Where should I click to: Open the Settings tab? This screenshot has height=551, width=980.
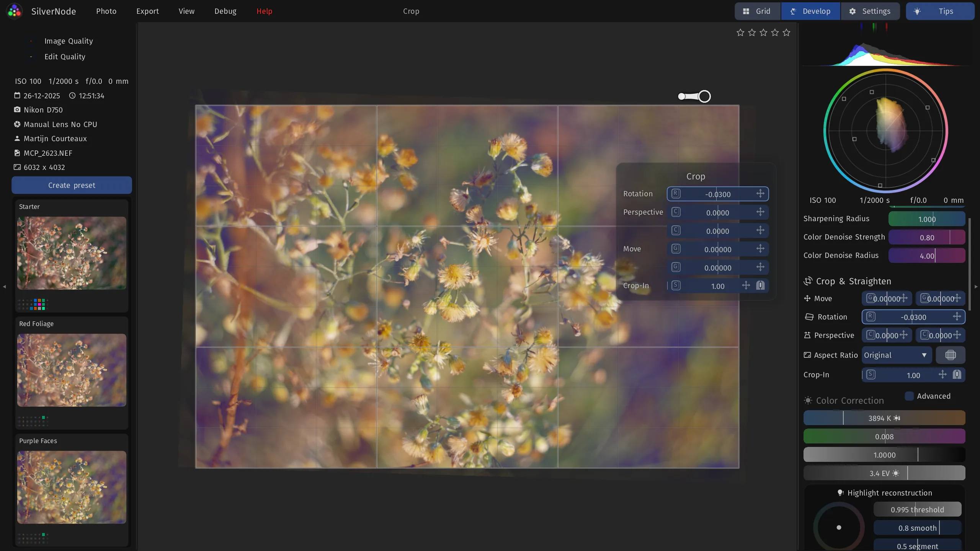point(871,11)
